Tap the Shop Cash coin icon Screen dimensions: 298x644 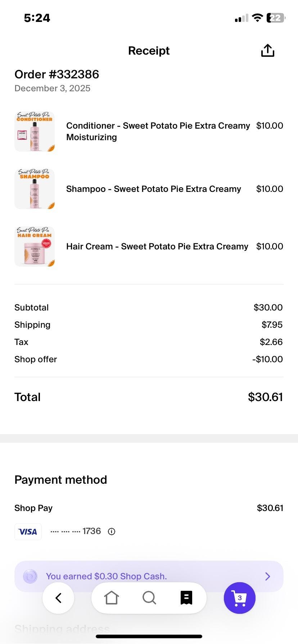click(30, 576)
